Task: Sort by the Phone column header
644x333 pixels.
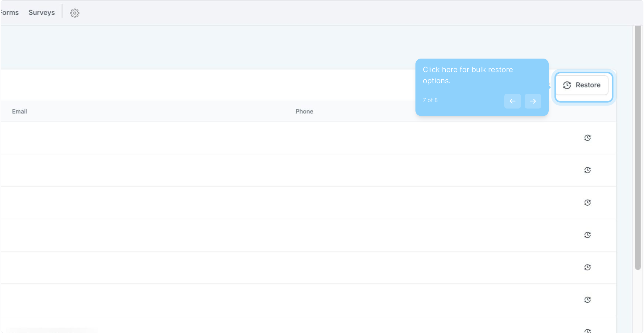Action: (304, 111)
